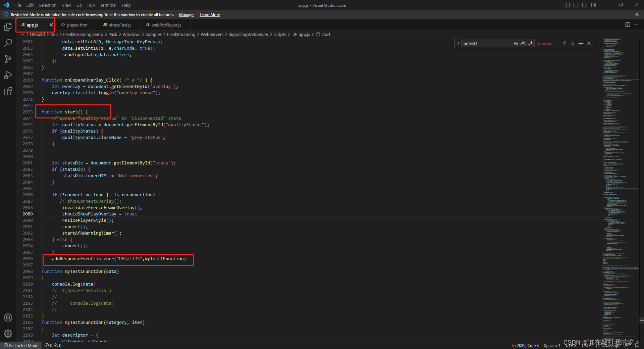Open the Explorer view in activity bar

(8, 27)
